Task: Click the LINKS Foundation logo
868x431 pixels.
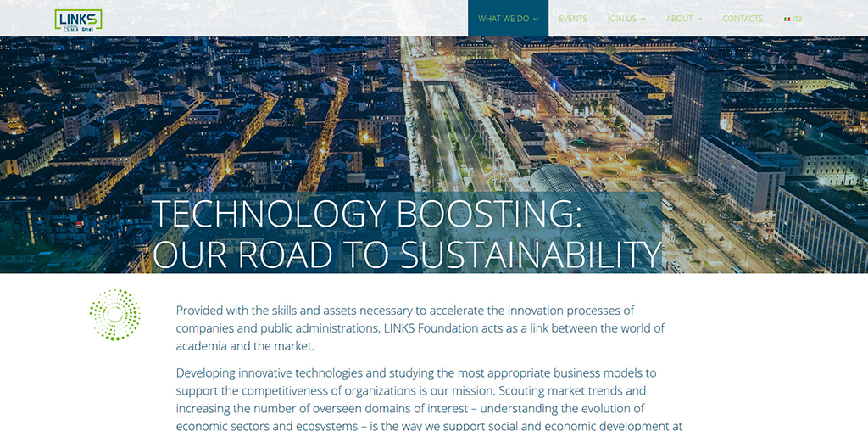Action: (x=78, y=20)
